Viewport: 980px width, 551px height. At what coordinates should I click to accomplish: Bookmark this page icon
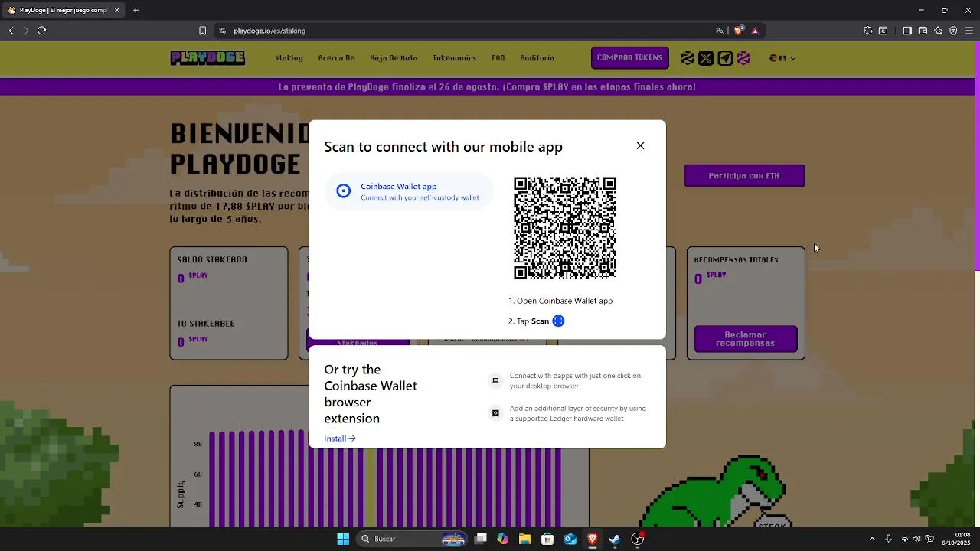pos(202,31)
